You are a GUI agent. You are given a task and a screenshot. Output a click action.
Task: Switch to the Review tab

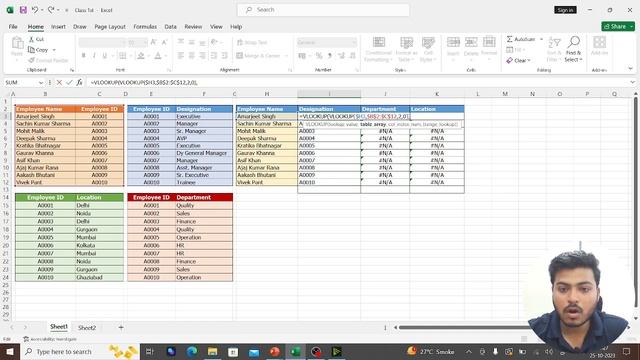coord(193,27)
